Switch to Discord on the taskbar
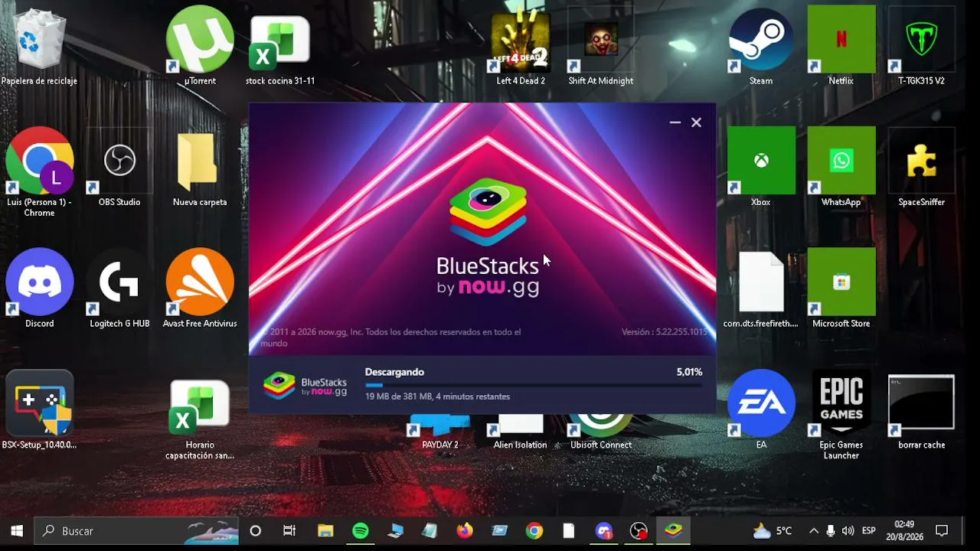Screen dimensions: 980x551 click(x=604, y=530)
